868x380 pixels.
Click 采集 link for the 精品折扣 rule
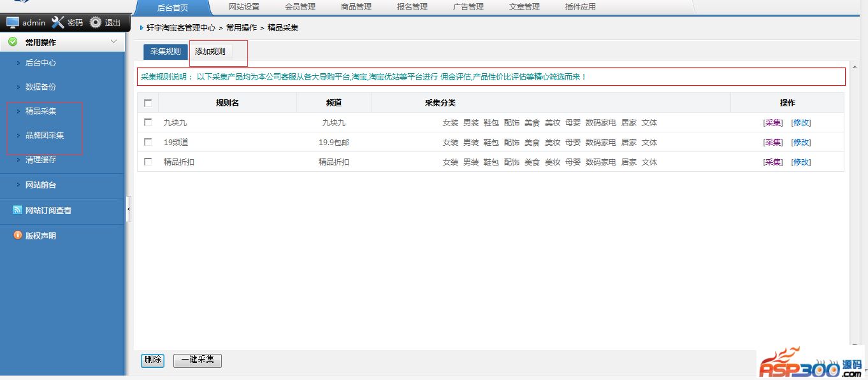coord(773,162)
